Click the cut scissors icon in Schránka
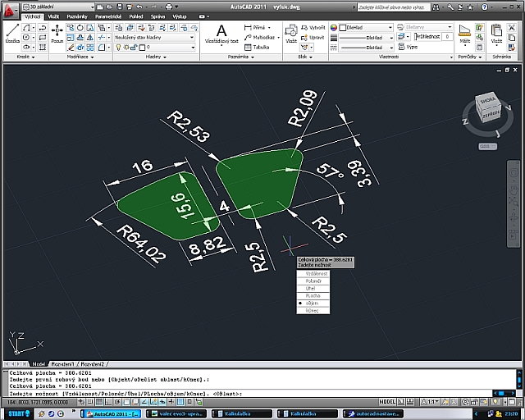 [x=511, y=27]
